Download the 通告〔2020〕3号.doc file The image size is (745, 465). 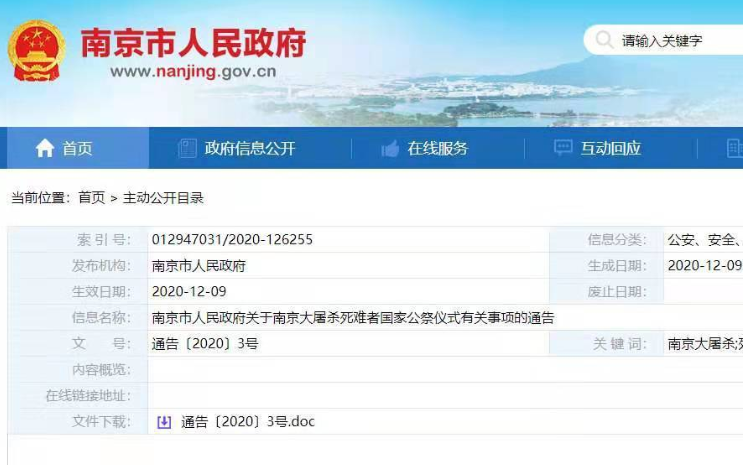(248, 422)
